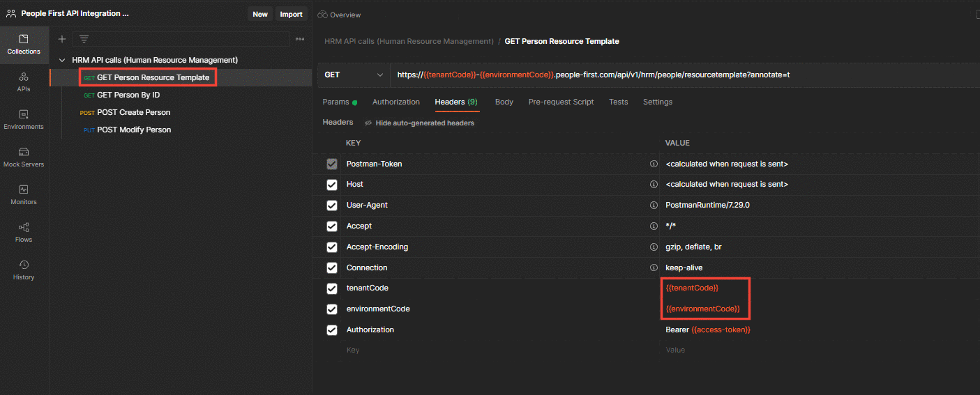Image resolution: width=980 pixels, height=395 pixels.
Task: Click the plus icon to add collection
Action: point(62,39)
